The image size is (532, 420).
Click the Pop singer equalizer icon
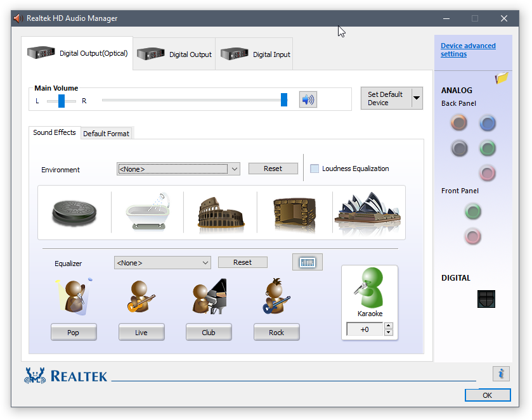click(74, 297)
